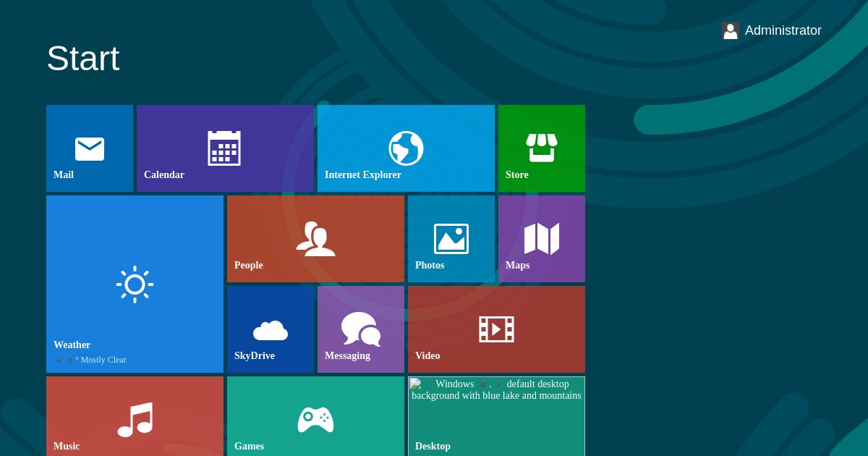Viewport: 868px width, 456px height.
Task: Click the Administrator avatar picture
Action: pos(730,30)
